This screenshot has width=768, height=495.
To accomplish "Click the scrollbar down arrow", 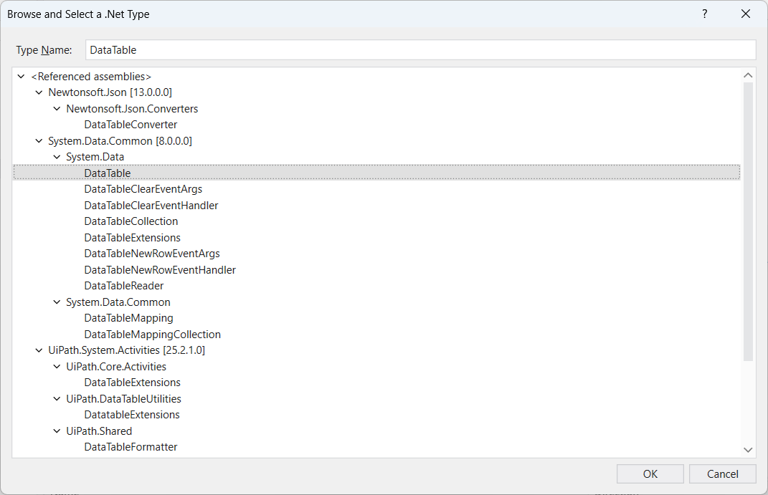I will pos(748,449).
